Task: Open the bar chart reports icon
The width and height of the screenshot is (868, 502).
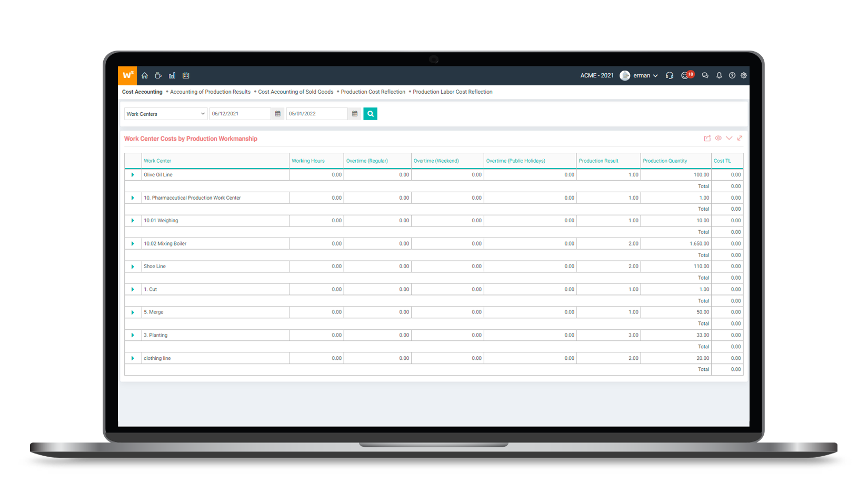Action: 172,75
